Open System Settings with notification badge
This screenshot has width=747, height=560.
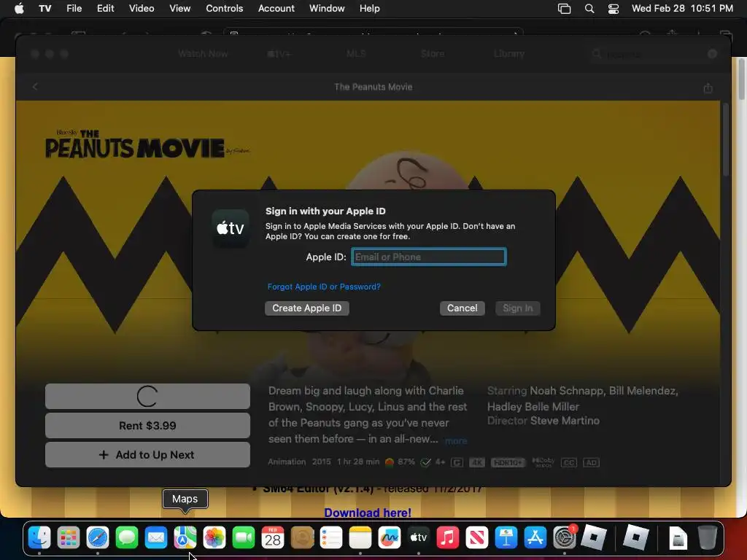click(565, 538)
